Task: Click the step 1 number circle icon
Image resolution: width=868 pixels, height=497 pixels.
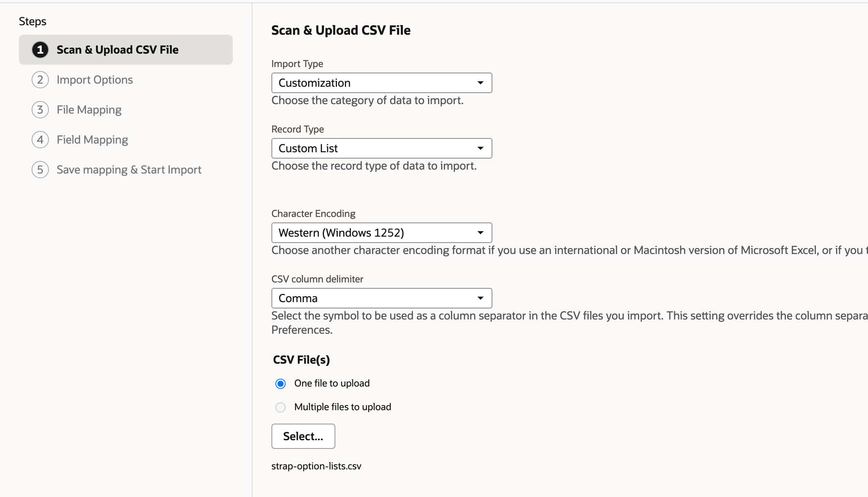Action: pos(40,50)
